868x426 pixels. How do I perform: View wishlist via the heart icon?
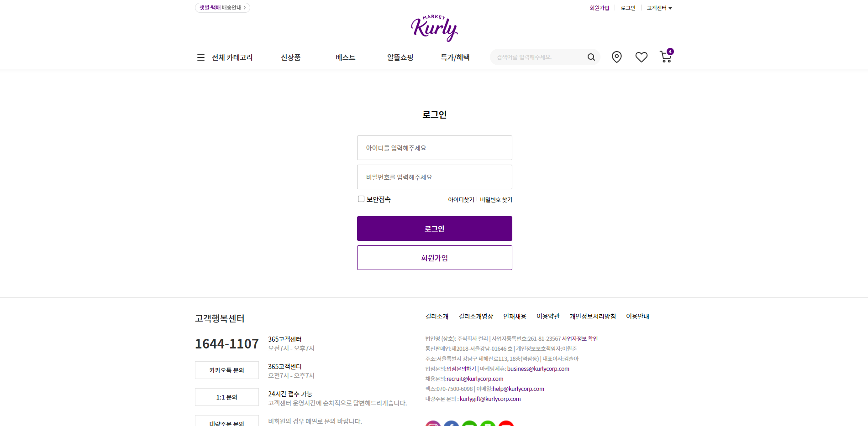coord(641,57)
